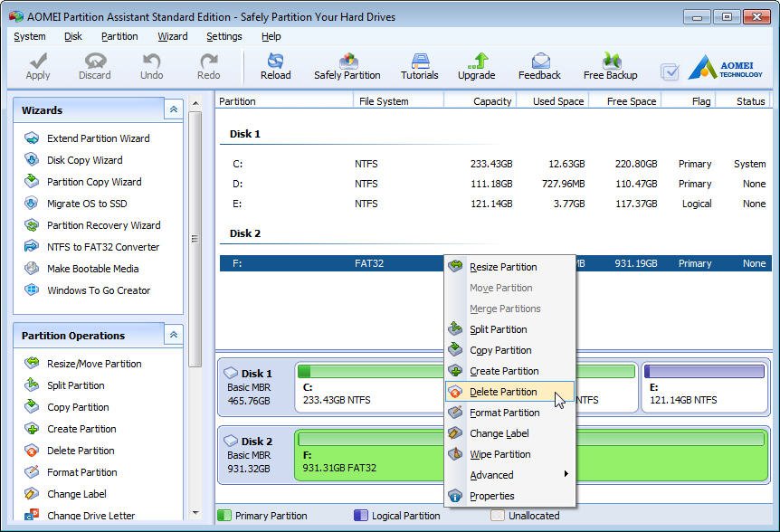This screenshot has width=780, height=532.
Task: Collapse the Partition Operations panel
Action: (174, 335)
